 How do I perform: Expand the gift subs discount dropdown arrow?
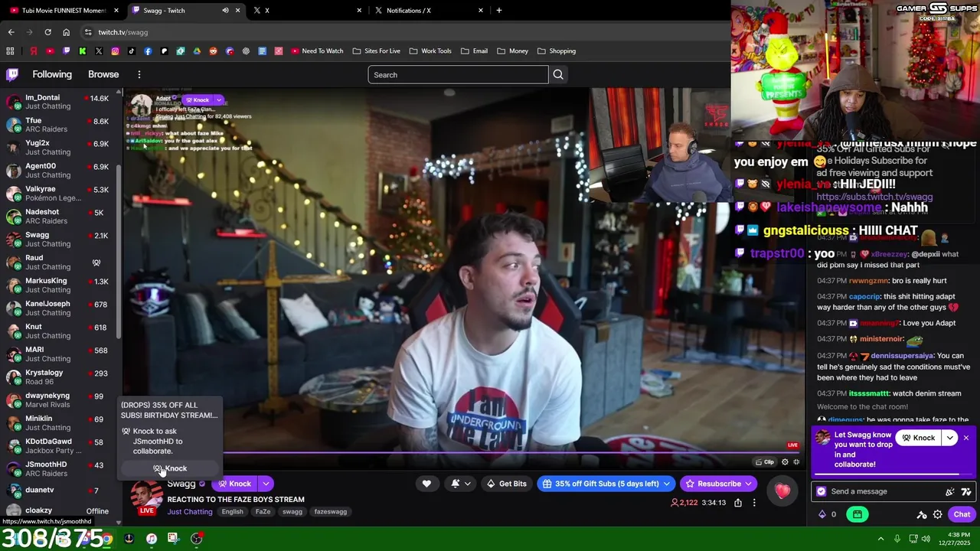666,484
